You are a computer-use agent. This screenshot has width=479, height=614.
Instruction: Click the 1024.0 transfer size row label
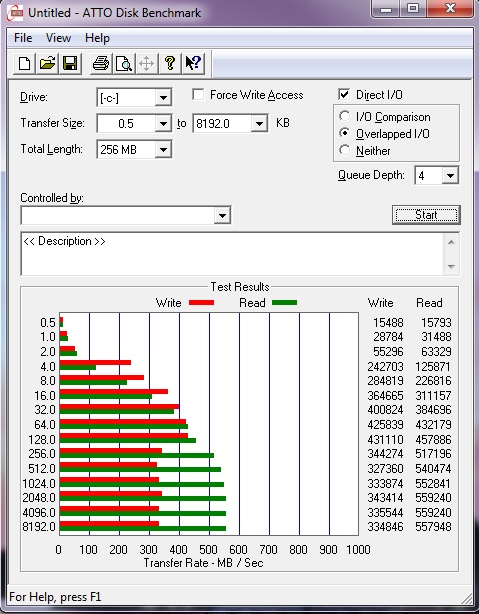[x=39, y=483]
